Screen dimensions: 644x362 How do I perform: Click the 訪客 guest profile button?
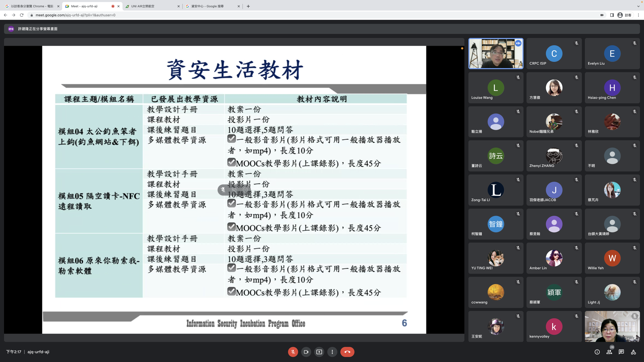click(625, 15)
